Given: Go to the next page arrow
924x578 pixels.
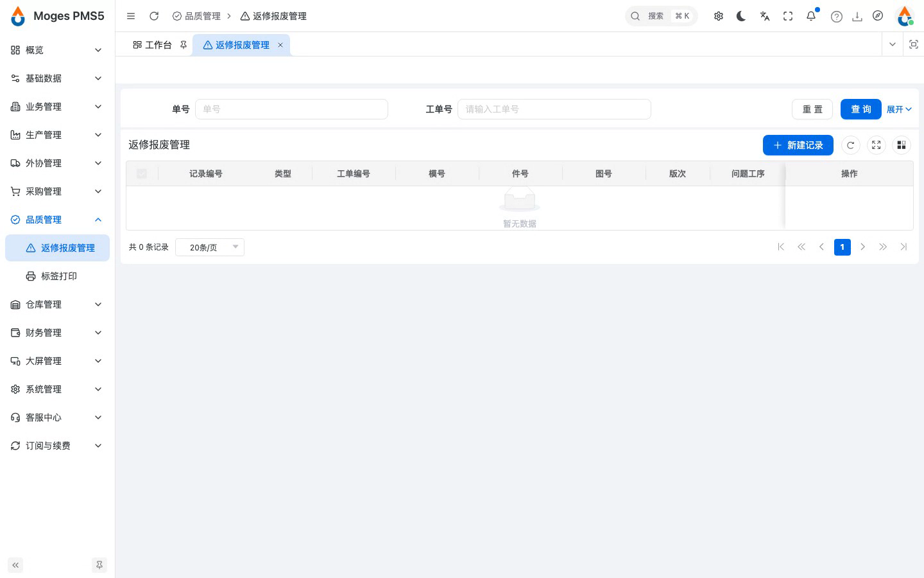Looking at the screenshot, I should 863,247.
